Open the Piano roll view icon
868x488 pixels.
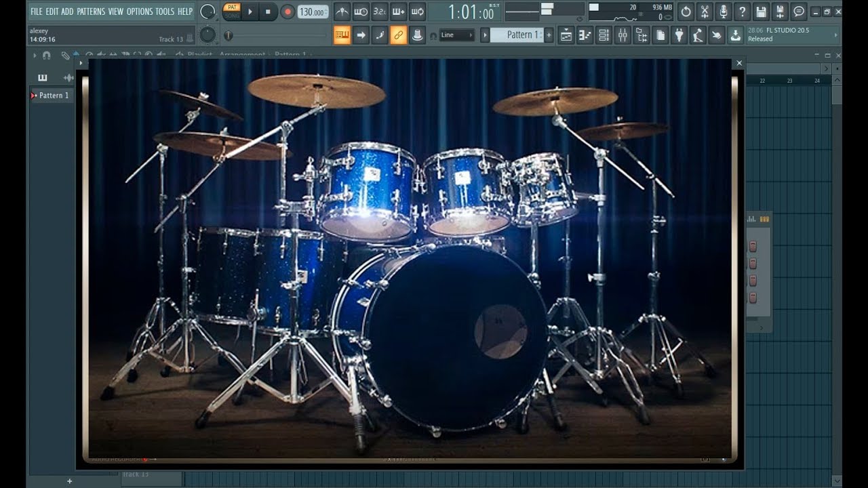coord(585,35)
